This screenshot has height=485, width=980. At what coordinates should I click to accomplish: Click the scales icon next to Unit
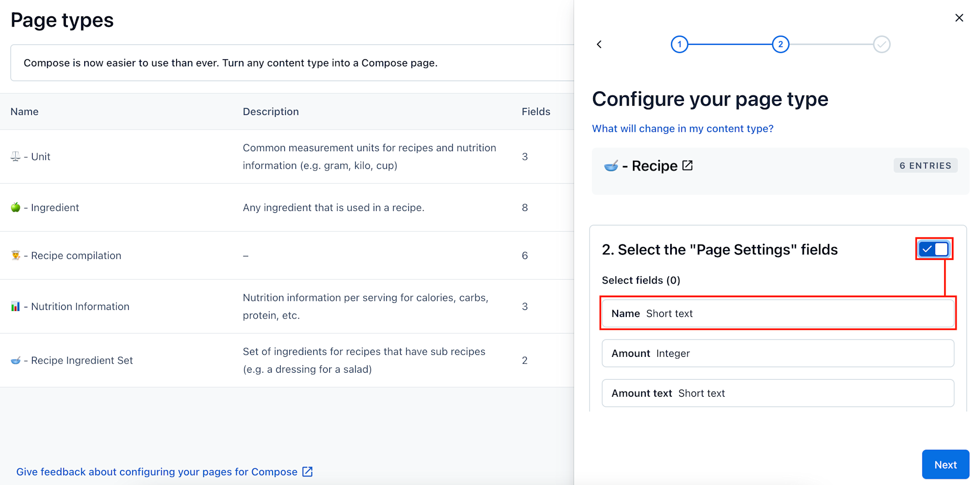pyautogui.click(x=15, y=156)
